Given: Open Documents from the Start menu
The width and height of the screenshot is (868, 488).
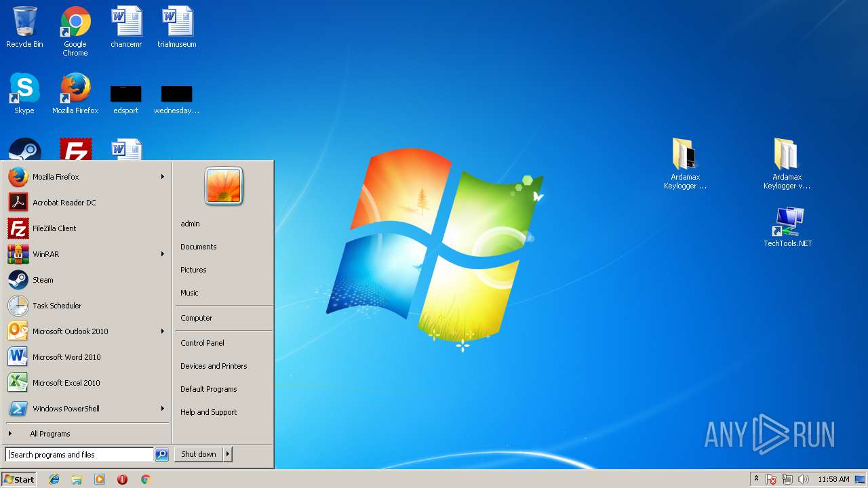Looking at the screenshot, I should pyautogui.click(x=223, y=247).
